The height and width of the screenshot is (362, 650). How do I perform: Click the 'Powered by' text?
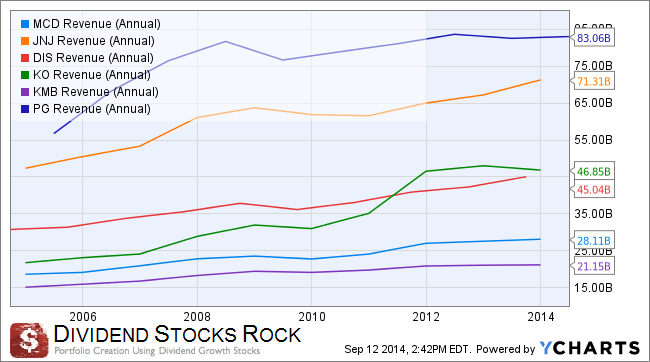coord(505,349)
